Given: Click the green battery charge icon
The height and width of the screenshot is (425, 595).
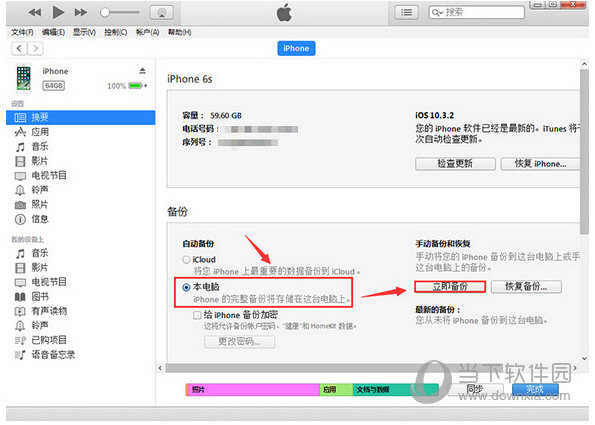Looking at the screenshot, I should click(x=135, y=86).
